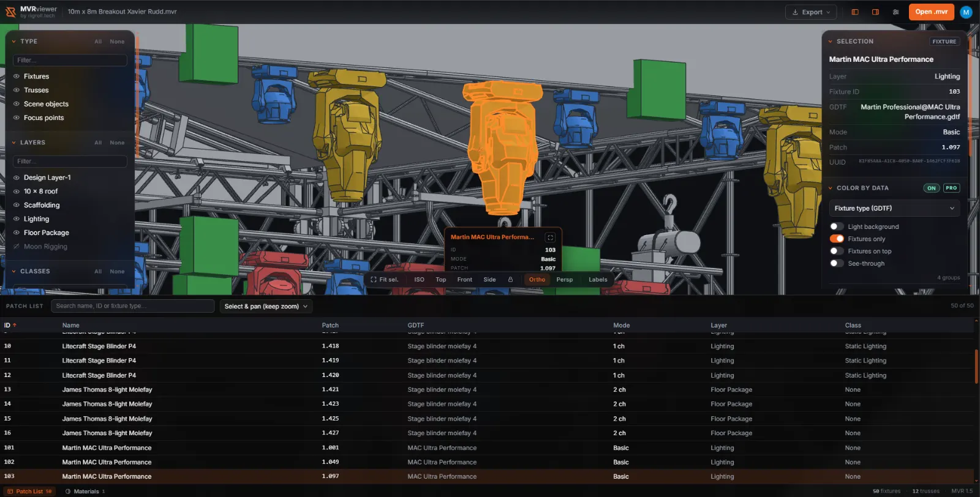Click the Fit sel. toolbar item
Screen dimensions: 980x497
click(x=385, y=280)
